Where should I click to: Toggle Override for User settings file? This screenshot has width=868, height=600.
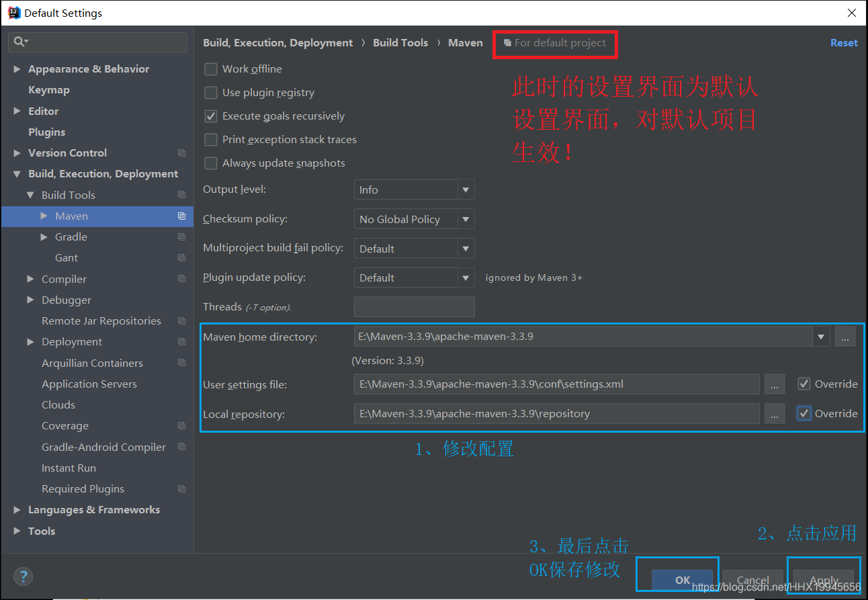[804, 384]
